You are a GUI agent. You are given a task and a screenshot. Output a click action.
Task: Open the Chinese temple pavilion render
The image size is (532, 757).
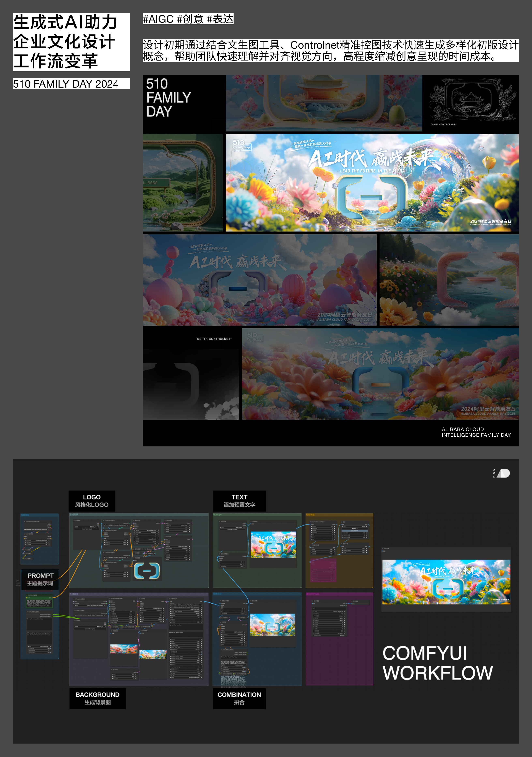coord(324,103)
